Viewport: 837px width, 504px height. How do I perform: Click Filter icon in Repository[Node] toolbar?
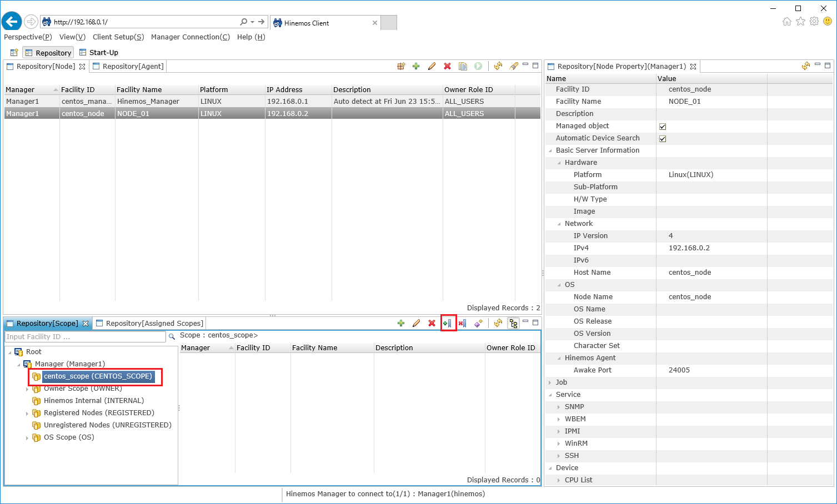(514, 66)
